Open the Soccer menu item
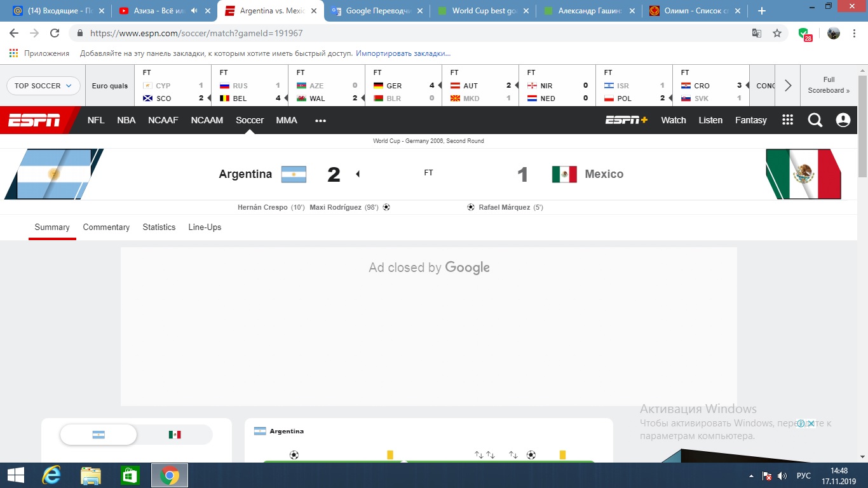The image size is (868, 488). click(250, 120)
